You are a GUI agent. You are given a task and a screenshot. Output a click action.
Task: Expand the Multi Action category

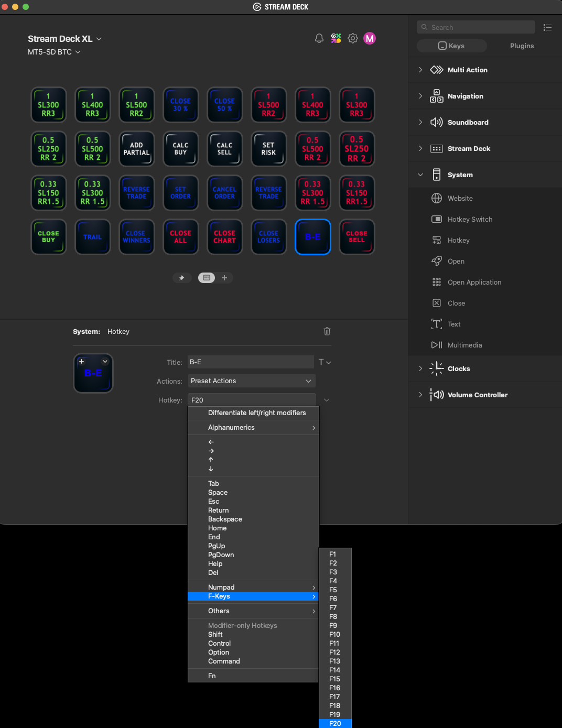coord(420,70)
